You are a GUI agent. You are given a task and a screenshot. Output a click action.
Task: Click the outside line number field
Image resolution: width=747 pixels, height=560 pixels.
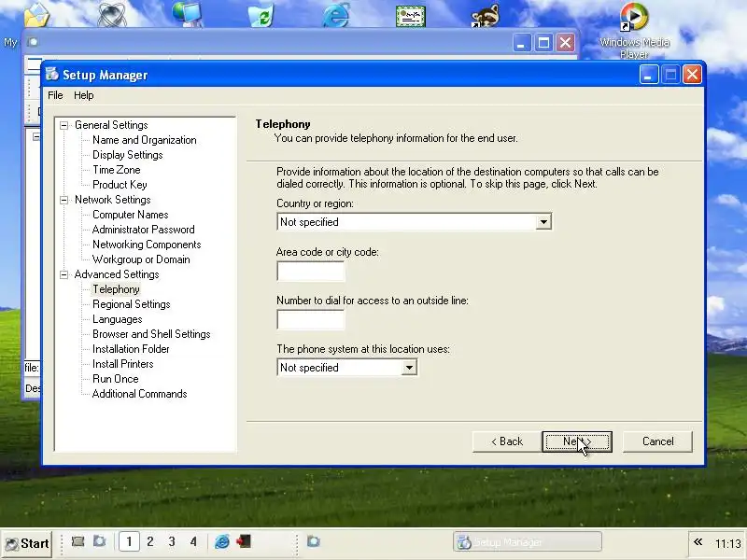(x=311, y=319)
